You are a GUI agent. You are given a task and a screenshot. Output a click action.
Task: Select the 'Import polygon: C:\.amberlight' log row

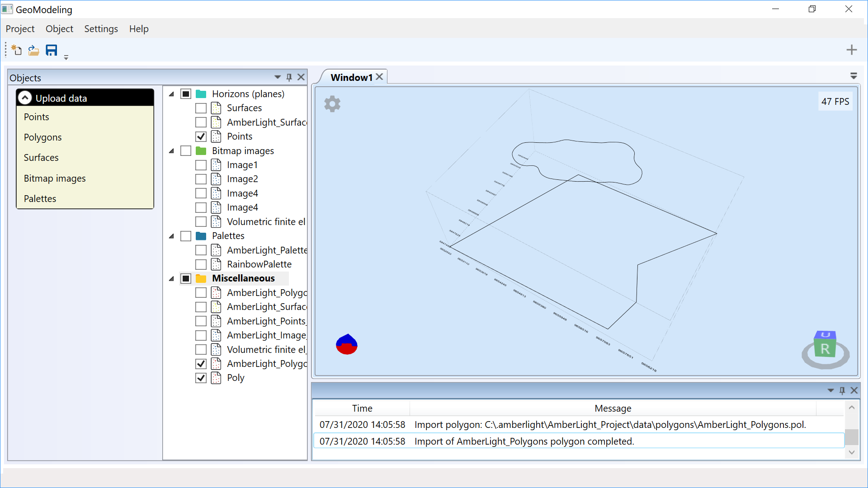579,425
